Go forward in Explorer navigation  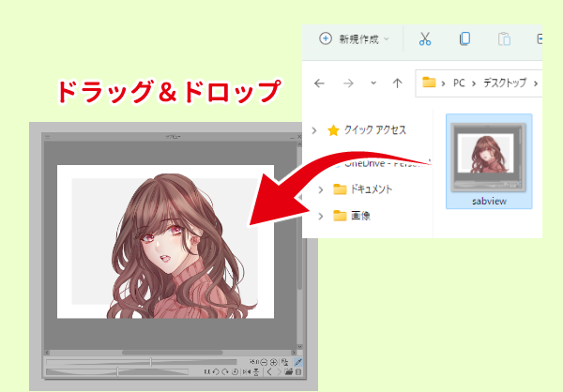pyautogui.click(x=348, y=83)
